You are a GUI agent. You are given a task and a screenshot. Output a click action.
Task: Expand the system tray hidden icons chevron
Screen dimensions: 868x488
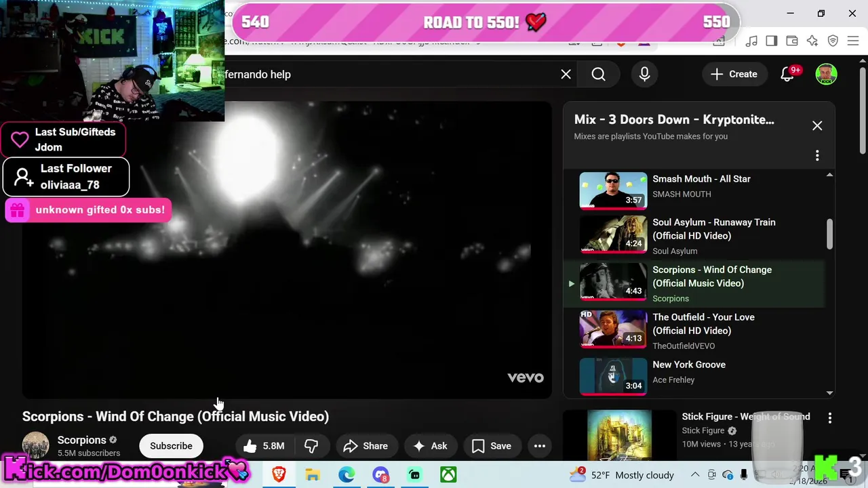[x=695, y=474]
